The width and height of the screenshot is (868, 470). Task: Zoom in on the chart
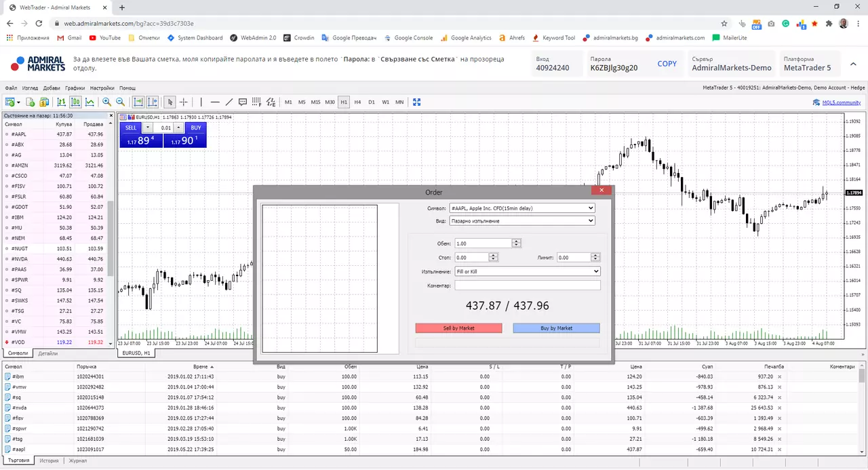tap(106, 102)
